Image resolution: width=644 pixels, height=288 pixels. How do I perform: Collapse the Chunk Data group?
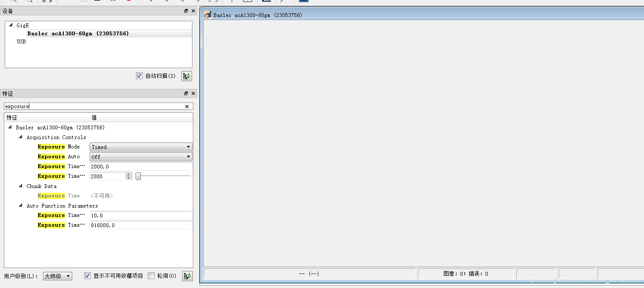click(21, 186)
